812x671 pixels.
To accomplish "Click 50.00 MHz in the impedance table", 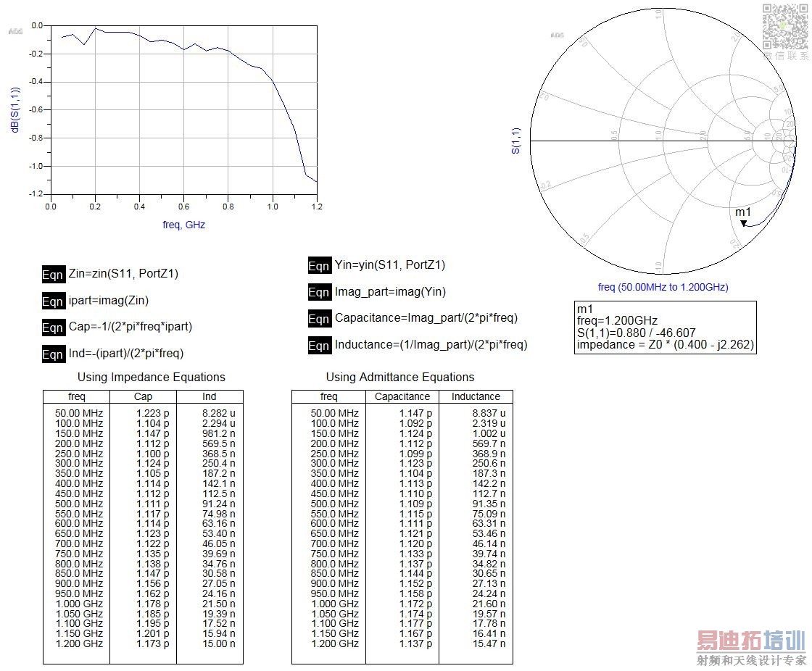I will (x=79, y=413).
